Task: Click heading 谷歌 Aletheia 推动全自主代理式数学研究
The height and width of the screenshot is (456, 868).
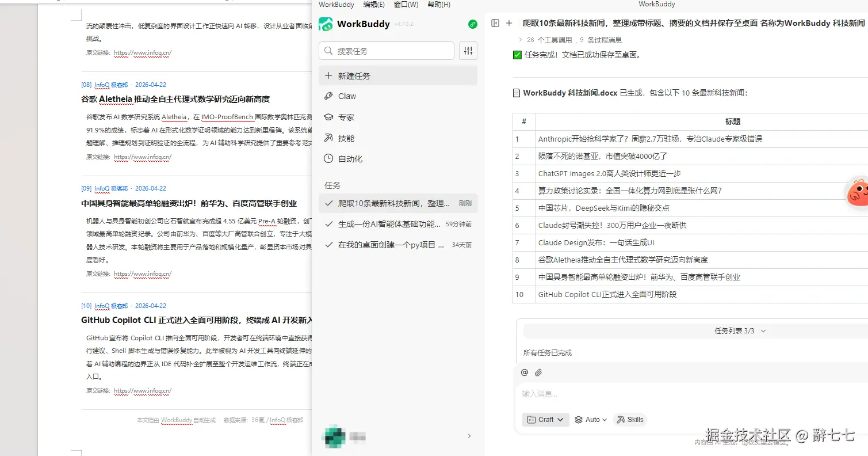Action: click(x=175, y=99)
